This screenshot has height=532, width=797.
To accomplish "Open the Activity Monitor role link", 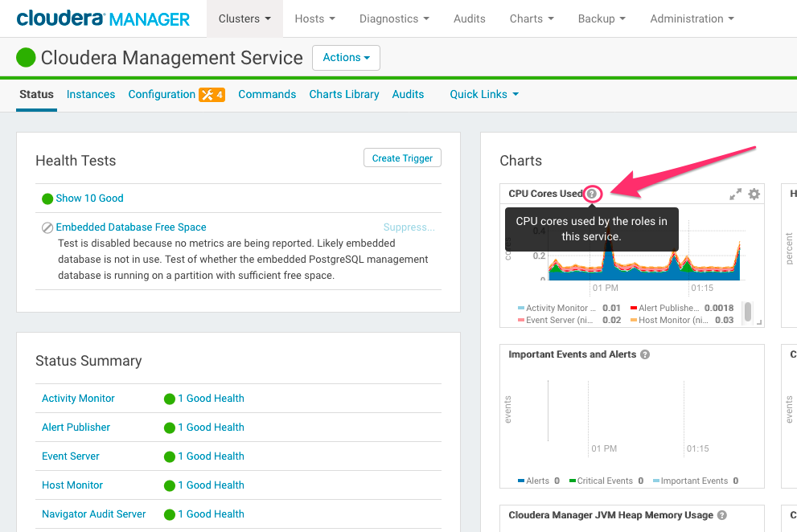I will pyautogui.click(x=78, y=399).
